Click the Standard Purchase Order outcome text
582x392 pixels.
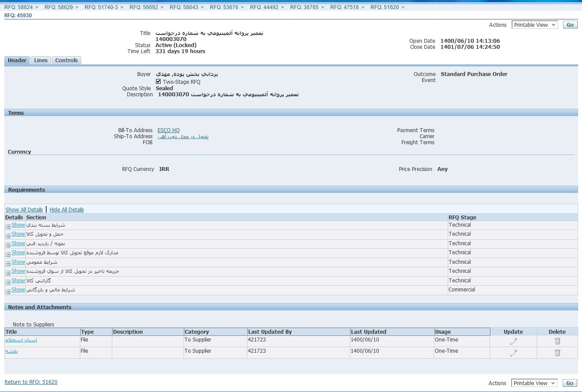tap(474, 74)
